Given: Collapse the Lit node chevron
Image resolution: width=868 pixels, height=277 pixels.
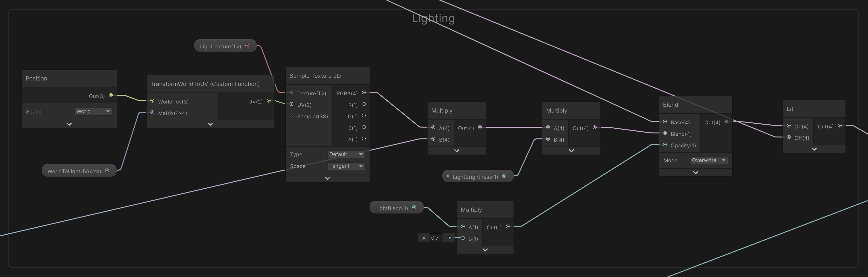Looking at the screenshot, I should [x=814, y=149].
